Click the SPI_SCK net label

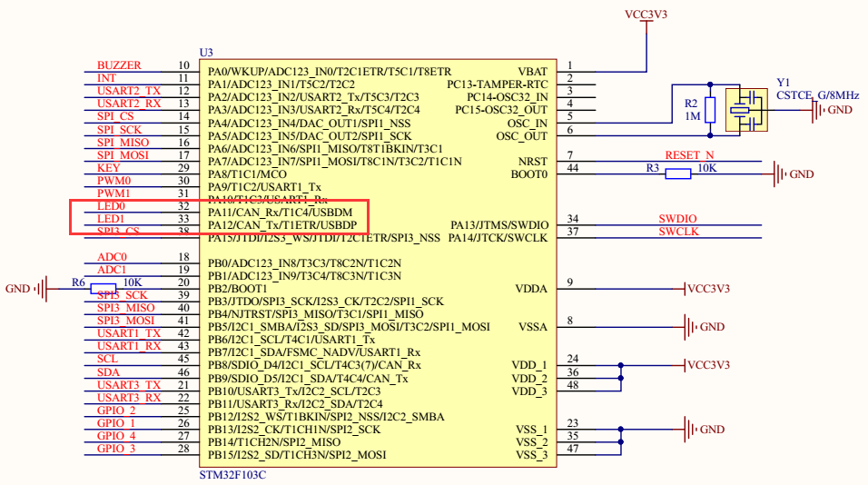click(120, 130)
